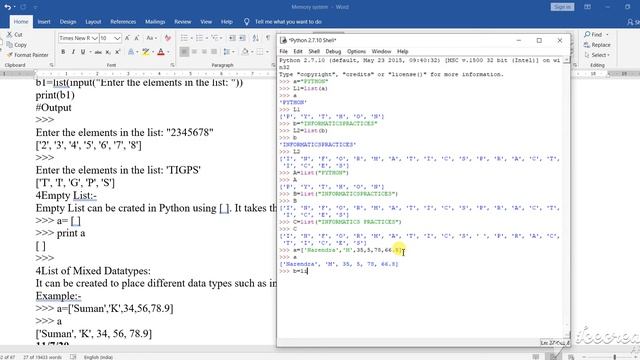This screenshot has height=360, width=640.
Task: Click the Copy icon in Word's Clipboard group
Action: pos(9,45)
